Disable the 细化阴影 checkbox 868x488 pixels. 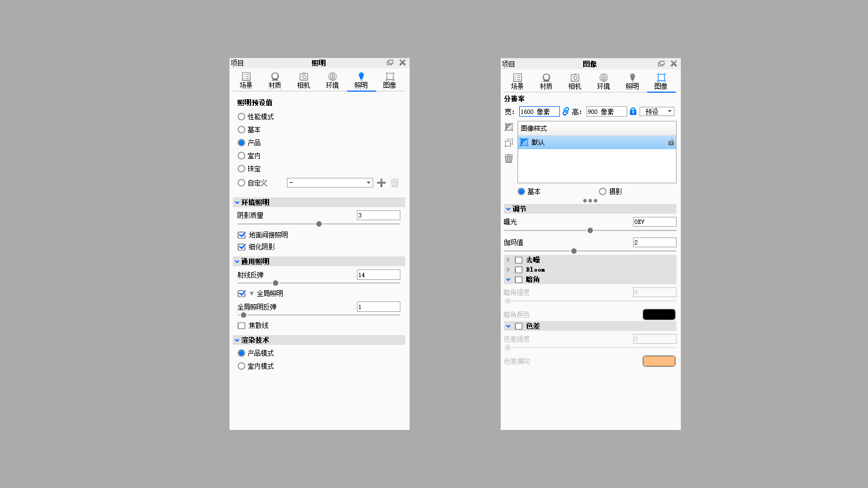pos(241,247)
